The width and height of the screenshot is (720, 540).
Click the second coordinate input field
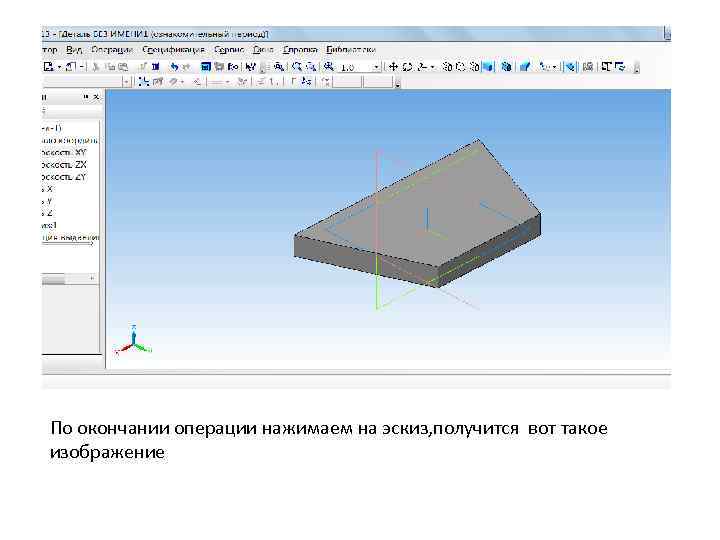point(378,82)
